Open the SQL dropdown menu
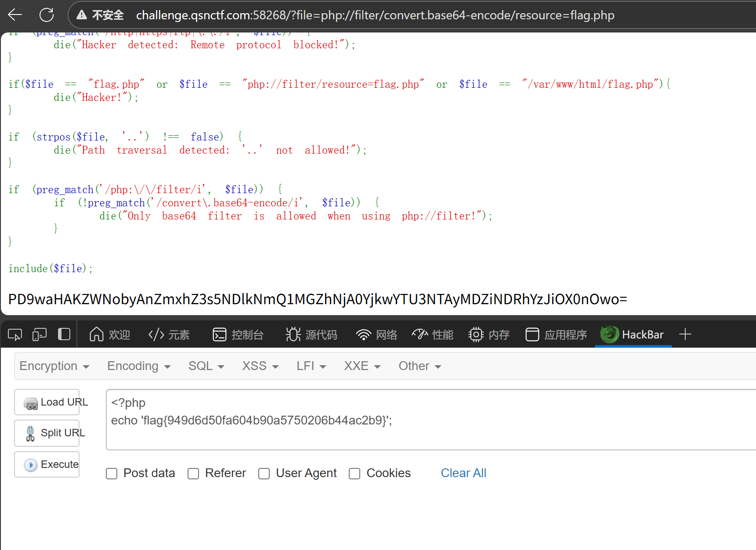Image resolution: width=756 pixels, height=550 pixels. pyautogui.click(x=206, y=366)
